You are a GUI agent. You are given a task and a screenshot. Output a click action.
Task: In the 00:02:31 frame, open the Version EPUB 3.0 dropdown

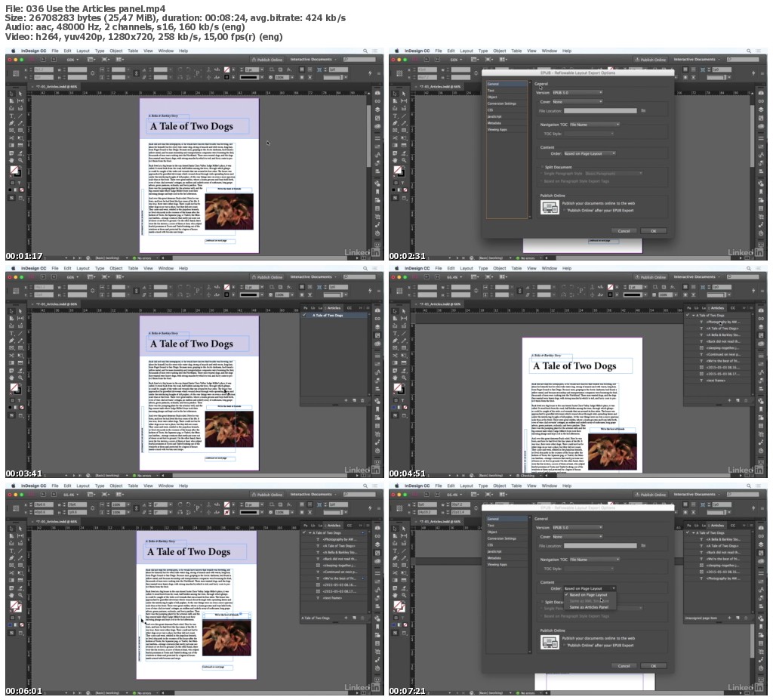[577, 93]
